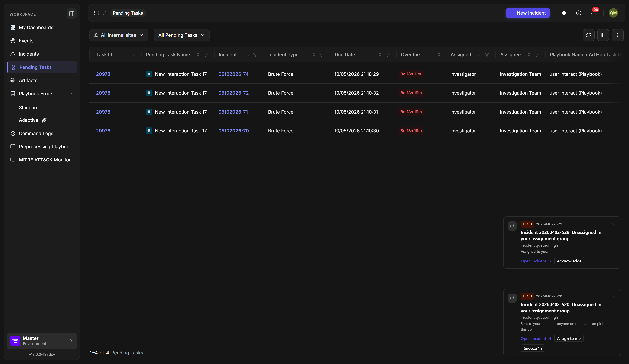The height and width of the screenshot is (364, 629).
Task: Open the All Pending Tasks dropdown
Action: pos(181,35)
